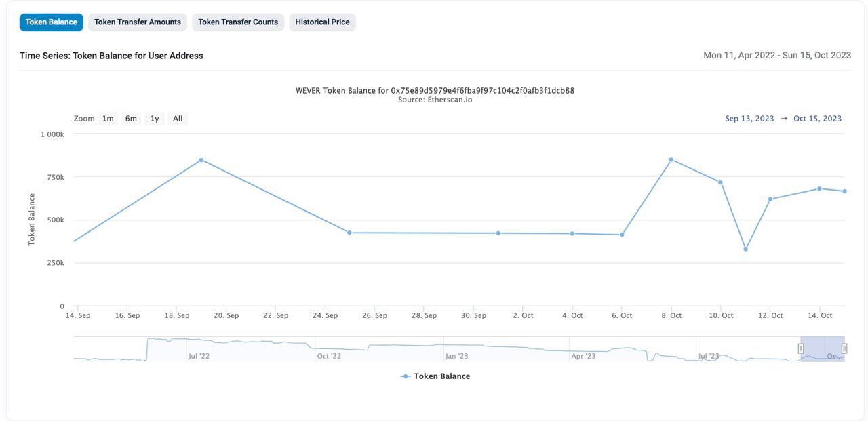
Task: Set zoom range to 1m
Action: [x=108, y=119]
